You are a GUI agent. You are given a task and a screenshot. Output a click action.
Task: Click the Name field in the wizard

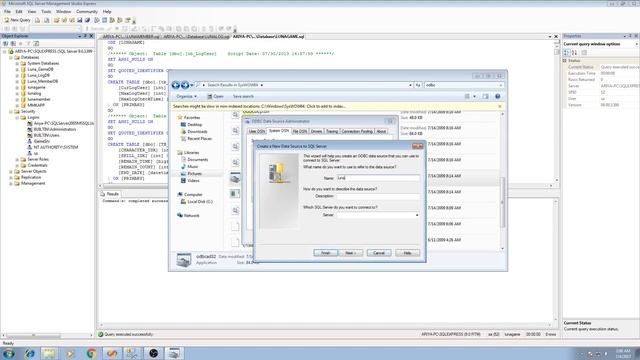click(x=378, y=178)
